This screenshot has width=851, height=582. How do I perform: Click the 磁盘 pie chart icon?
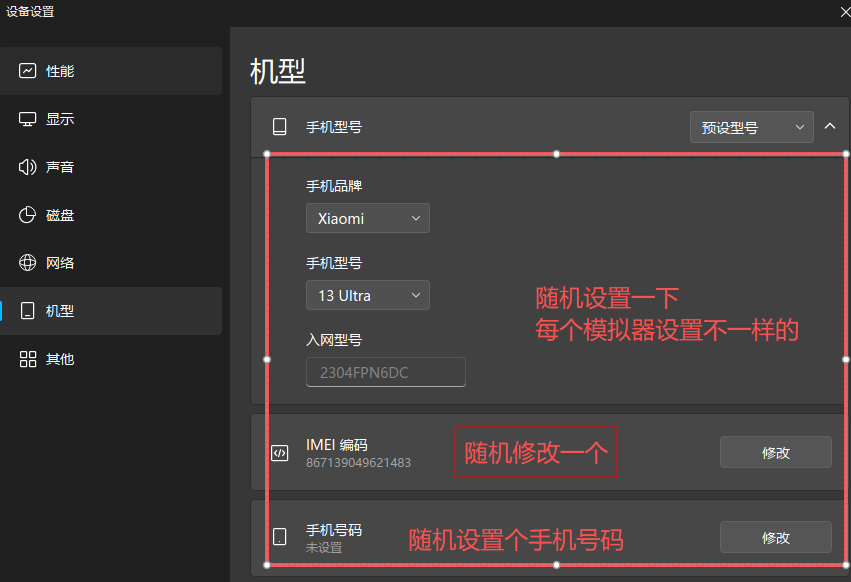click(x=28, y=215)
